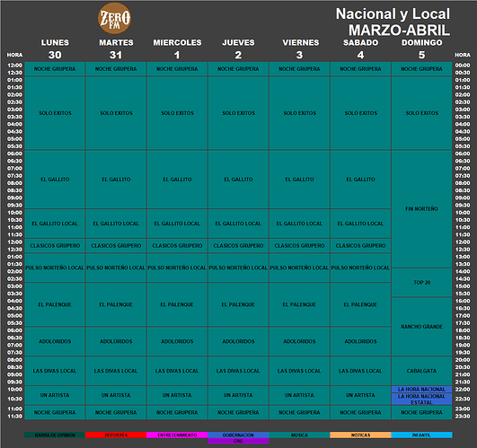Click the LUNES 30 column header

pyautogui.click(x=55, y=48)
